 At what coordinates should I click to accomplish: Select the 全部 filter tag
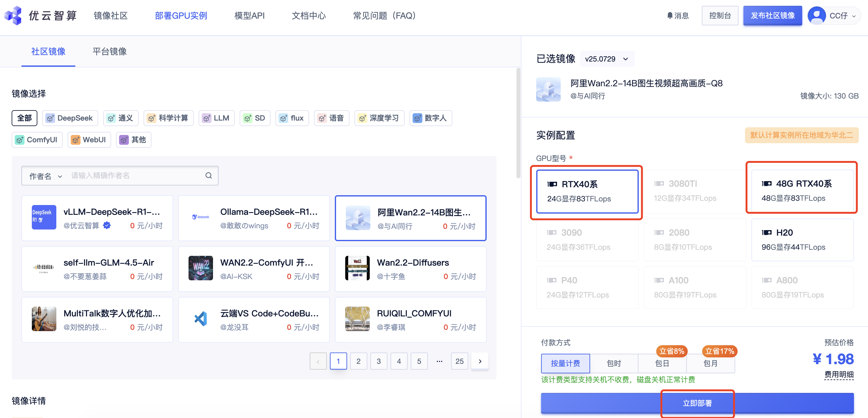click(24, 118)
